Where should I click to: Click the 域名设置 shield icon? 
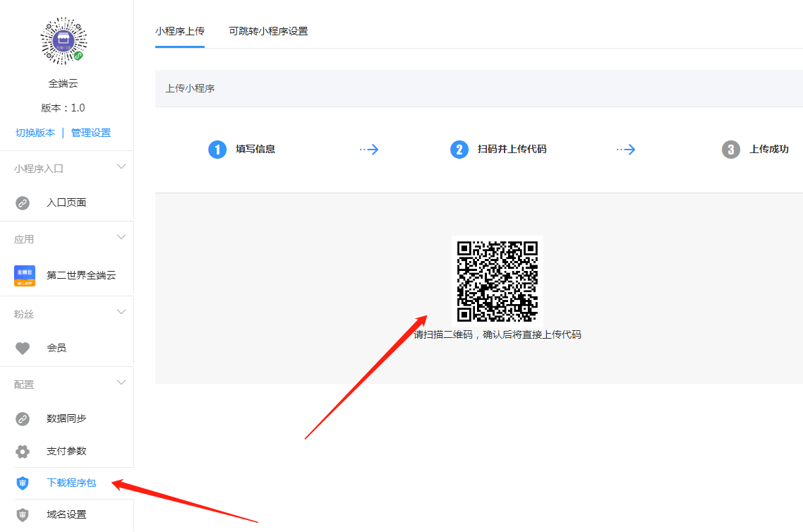coord(23,514)
